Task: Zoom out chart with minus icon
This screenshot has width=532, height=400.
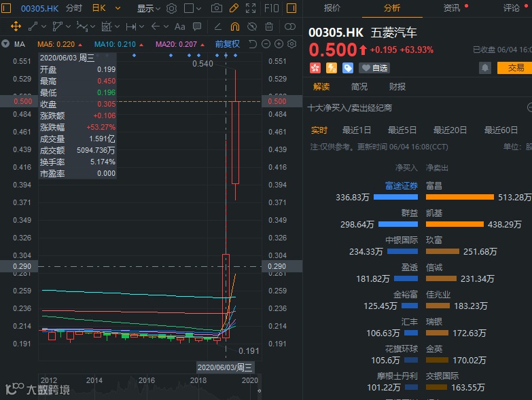Action: tap(266, 44)
